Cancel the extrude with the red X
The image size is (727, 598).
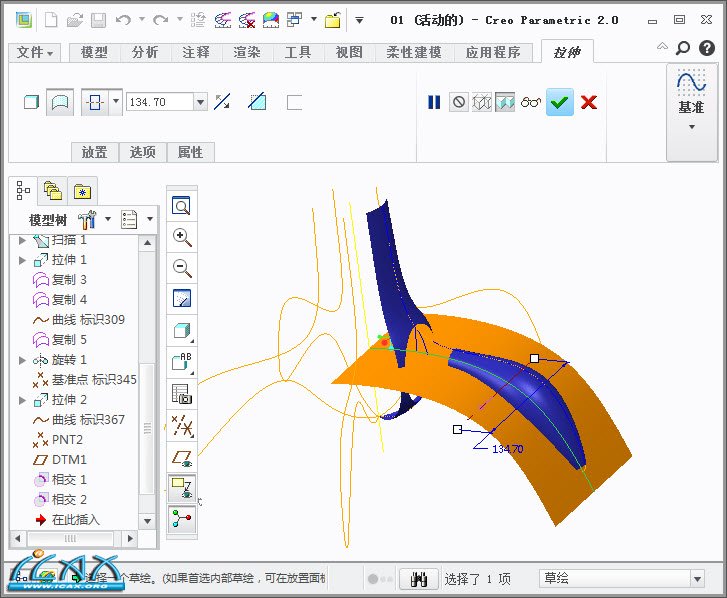point(589,101)
